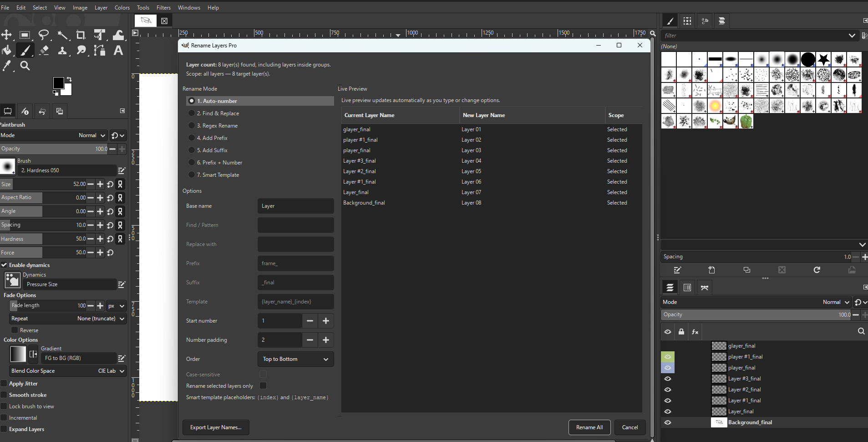Open the Filters menu
Image resolution: width=868 pixels, height=442 pixels.
[x=163, y=8]
